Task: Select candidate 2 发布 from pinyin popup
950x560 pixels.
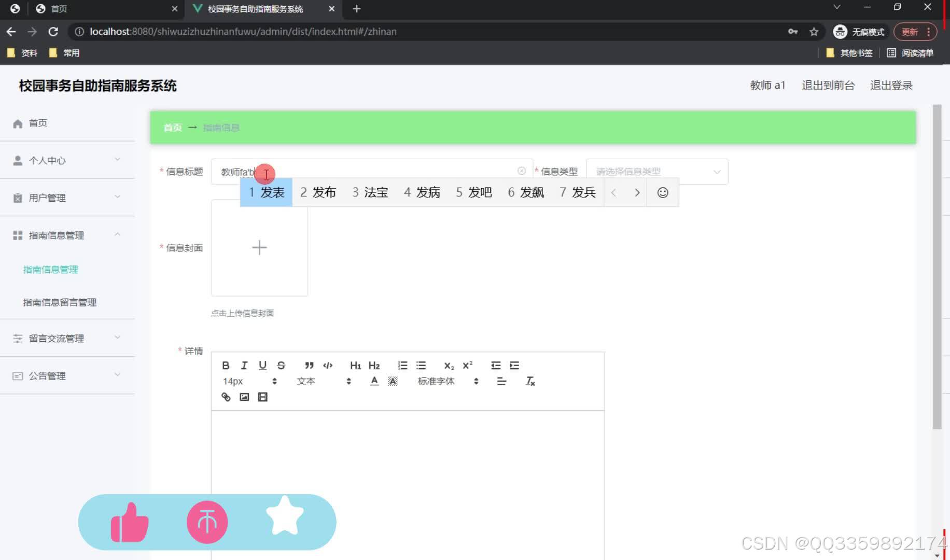Action: [x=318, y=192]
